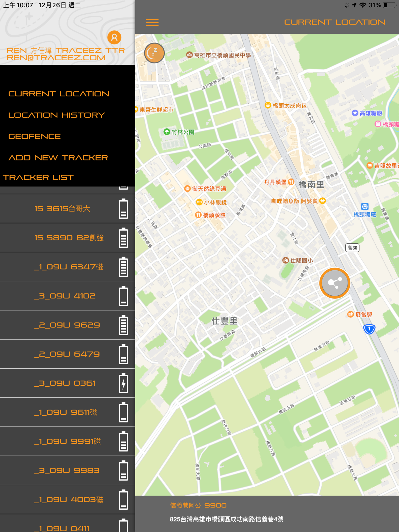
Task: Tap the 高雄市立橋頭國民中學 school pin
Action: click(189, 55)
